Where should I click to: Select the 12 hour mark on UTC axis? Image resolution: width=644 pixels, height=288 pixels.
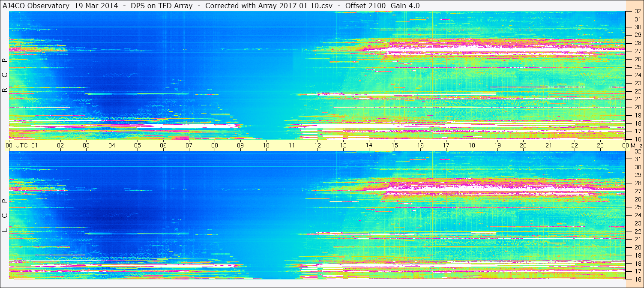[318, 145]
